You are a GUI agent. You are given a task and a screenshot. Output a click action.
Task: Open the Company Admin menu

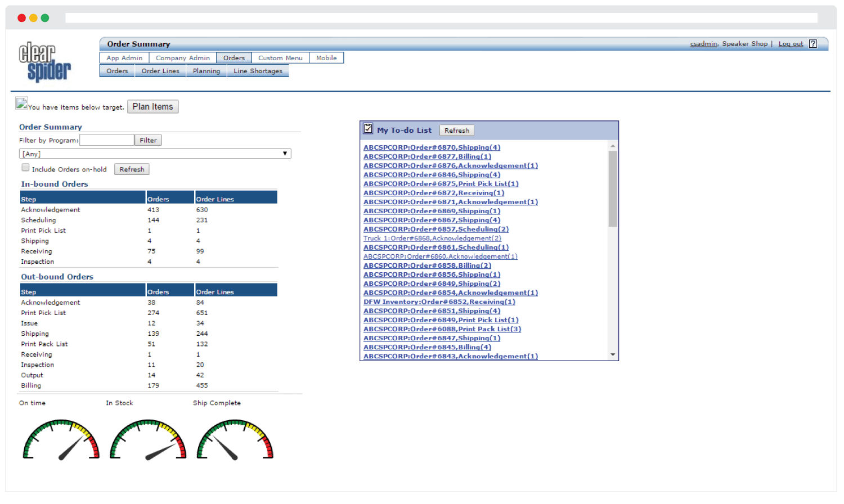pos(182,58)
